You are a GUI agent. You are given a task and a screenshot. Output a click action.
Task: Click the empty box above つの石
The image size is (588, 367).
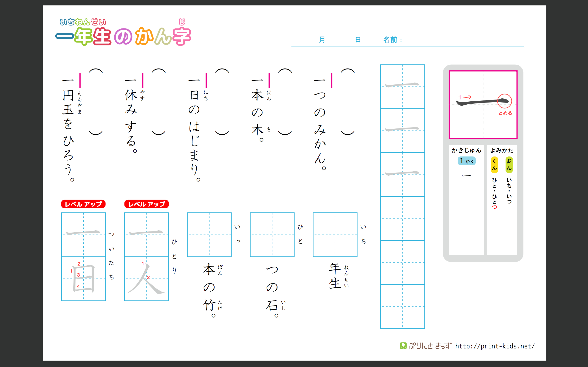272,234
